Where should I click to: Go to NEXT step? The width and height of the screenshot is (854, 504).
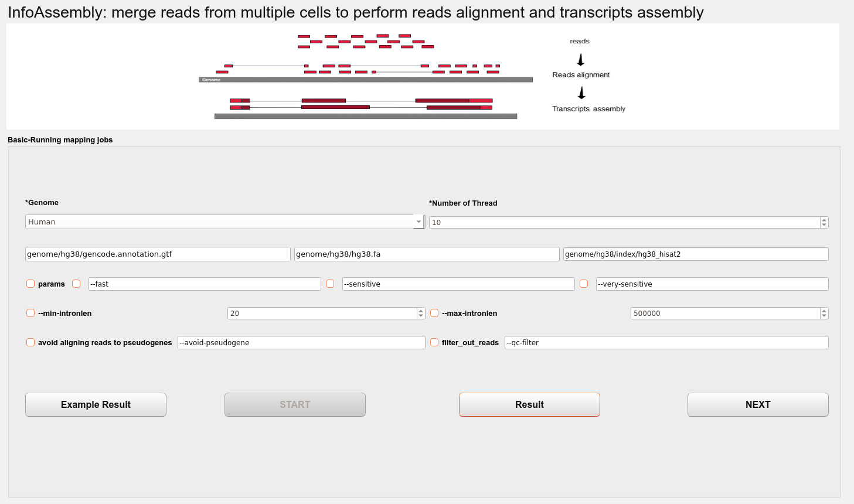[x=758, y=404]
